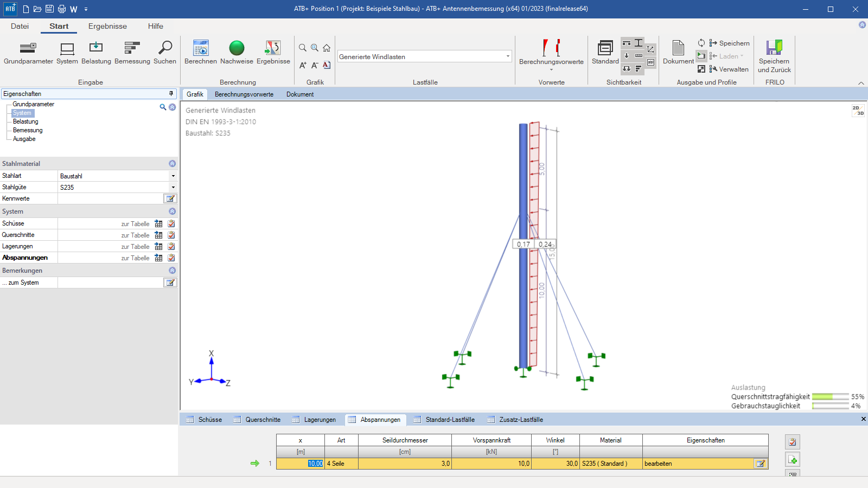Switch to Berechnungsvorwerte view tab
868x488 pixels.
(x=244, y=94)
